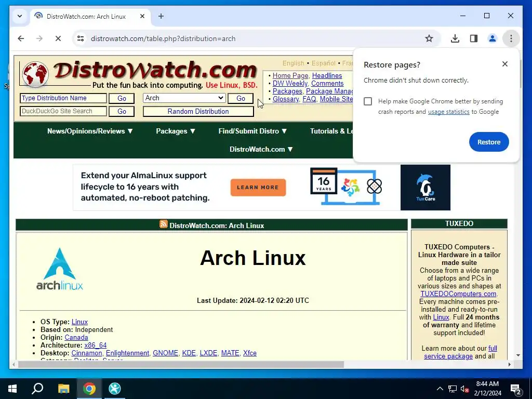This screenshot has height=399, width=532.
Task: Click Go next to distribution name field
Action: [x=122, y=98]
